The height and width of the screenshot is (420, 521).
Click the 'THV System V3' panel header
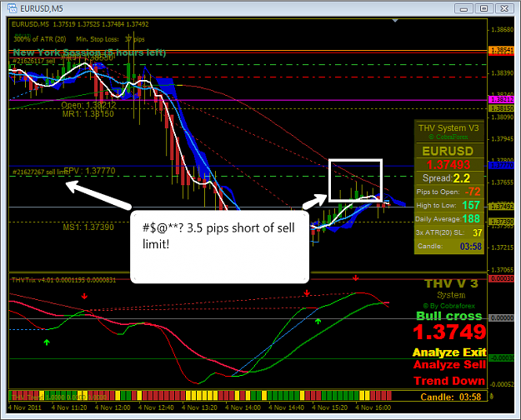pos(448,128)
